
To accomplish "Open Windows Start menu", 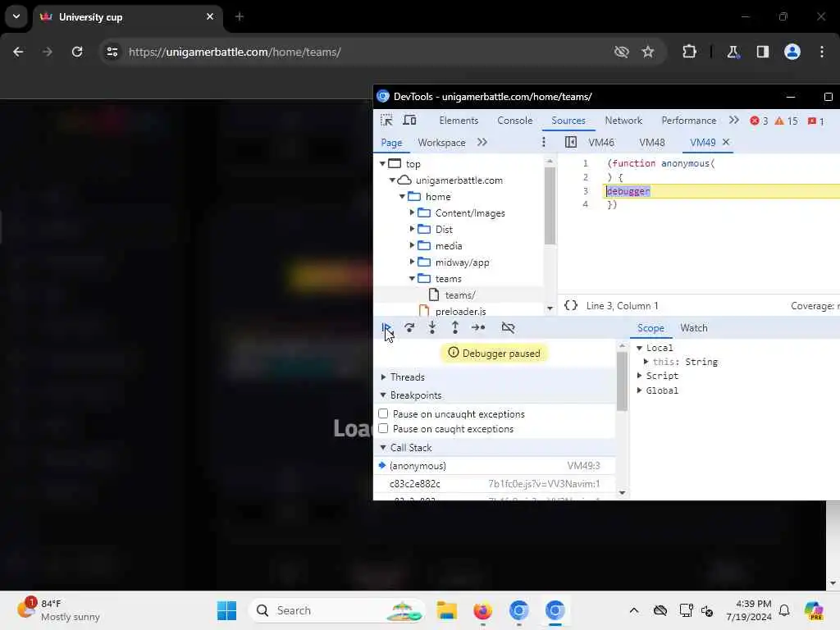I will pos(226,610).
